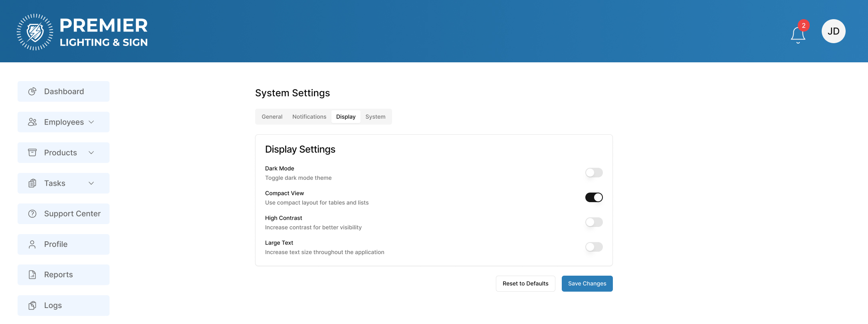
Task: Expand the Employees menu chevron
Action: click(91, 122)
